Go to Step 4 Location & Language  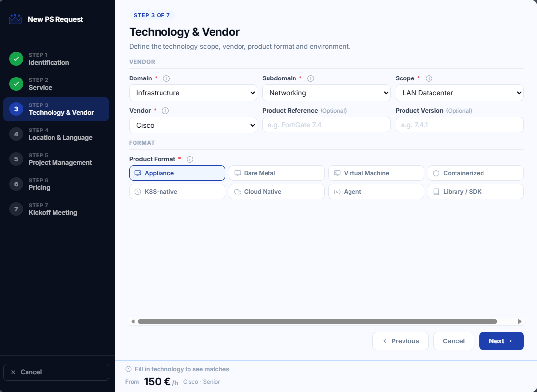point(56,134)
